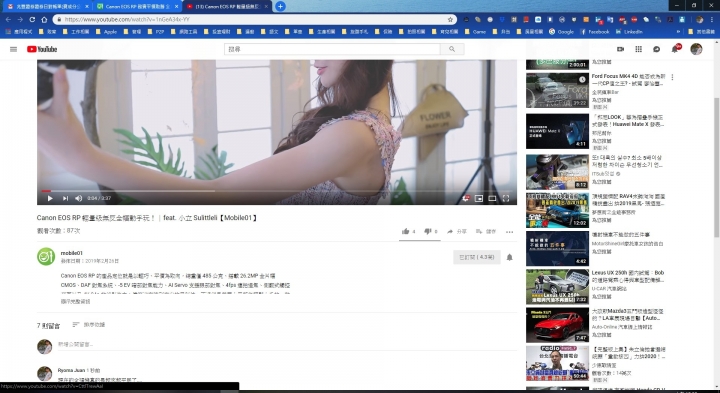Open the account avatar menu
The image size is (720, 393).
point(696,49)
